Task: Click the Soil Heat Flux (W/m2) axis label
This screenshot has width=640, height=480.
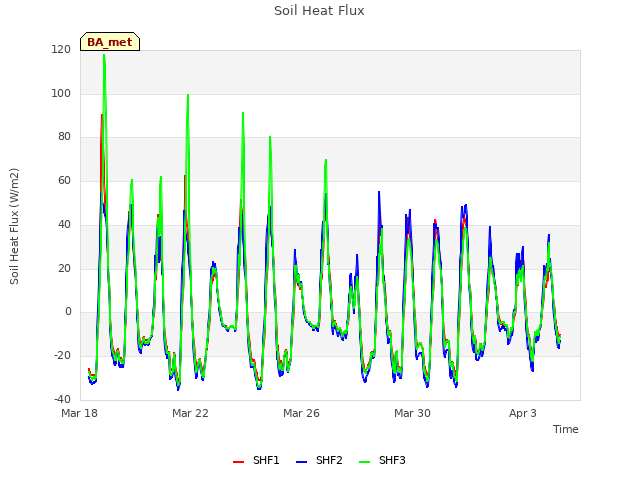Action: pos(14,226)
